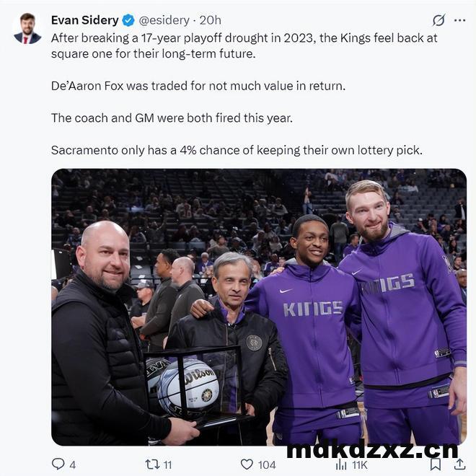476x476 pixels.
Task: Bookmark this tweet
Action: [x=436, y=464]
